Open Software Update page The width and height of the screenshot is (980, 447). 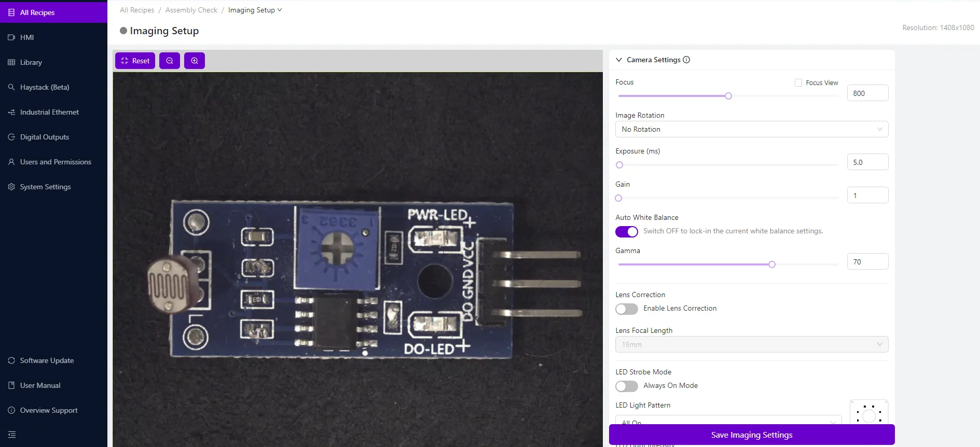point(47,360)
